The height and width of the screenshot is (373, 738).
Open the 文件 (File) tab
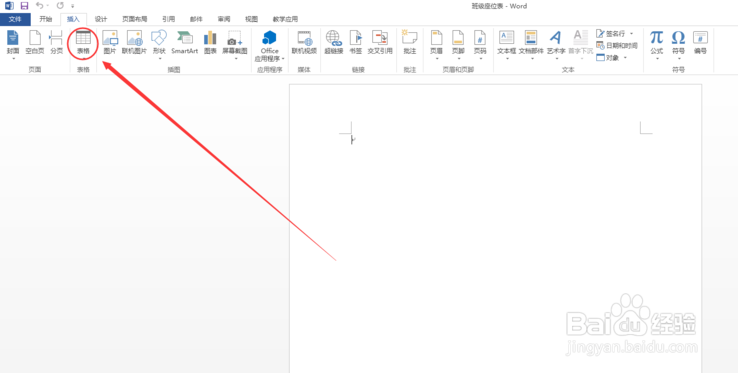pos(15,19)
